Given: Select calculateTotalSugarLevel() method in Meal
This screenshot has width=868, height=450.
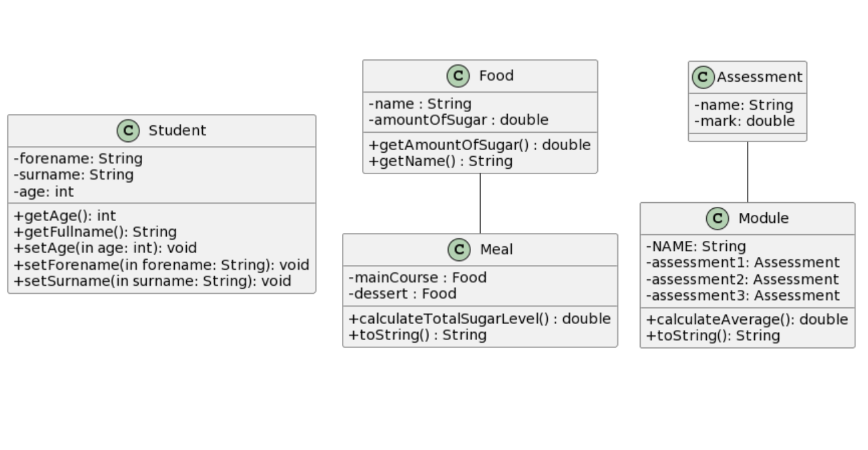Looking at the screenshot, I should (479, 319).
